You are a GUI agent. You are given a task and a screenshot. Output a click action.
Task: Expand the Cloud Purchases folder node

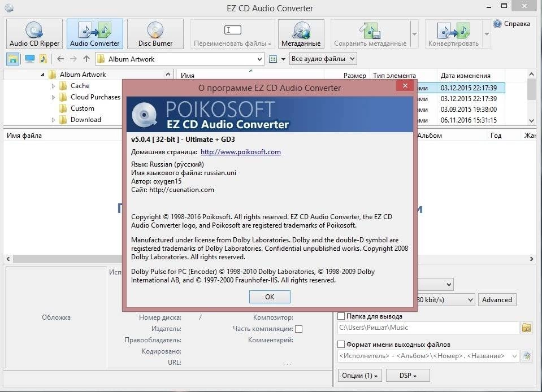coord(53,97)
